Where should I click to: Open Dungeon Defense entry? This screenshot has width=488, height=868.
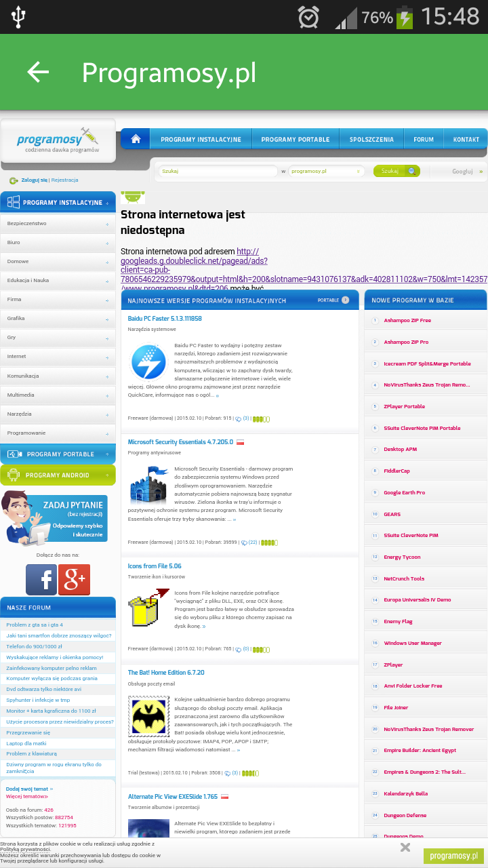tap(405, 815)
